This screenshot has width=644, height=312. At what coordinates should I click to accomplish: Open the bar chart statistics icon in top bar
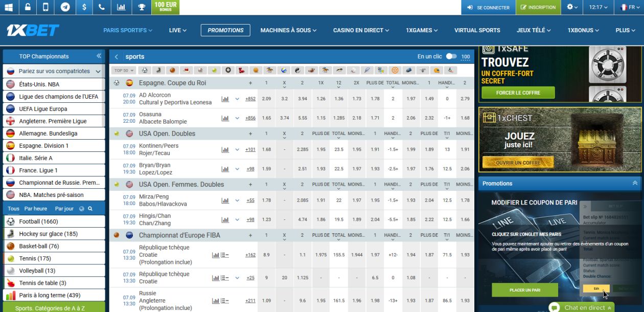pos(121,7)
